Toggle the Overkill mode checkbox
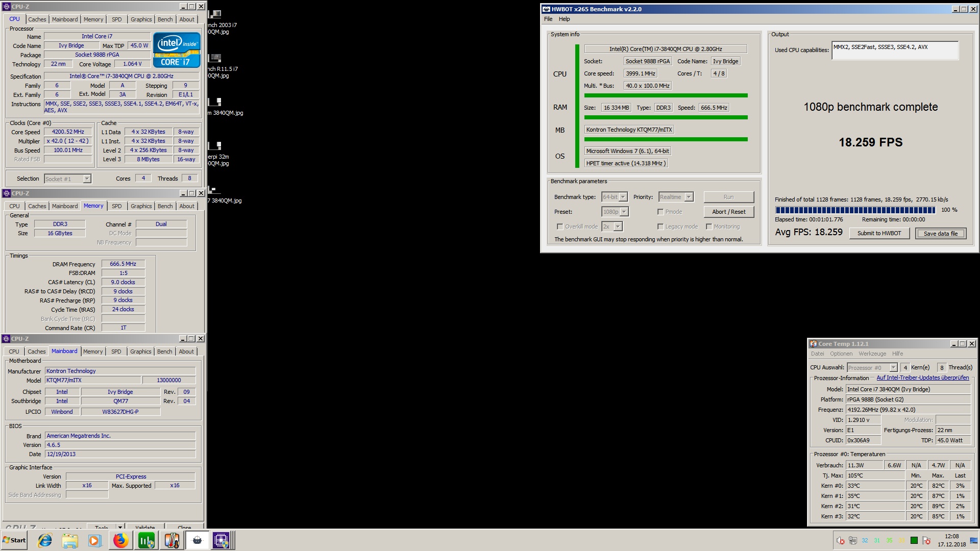 coord(560,227)
